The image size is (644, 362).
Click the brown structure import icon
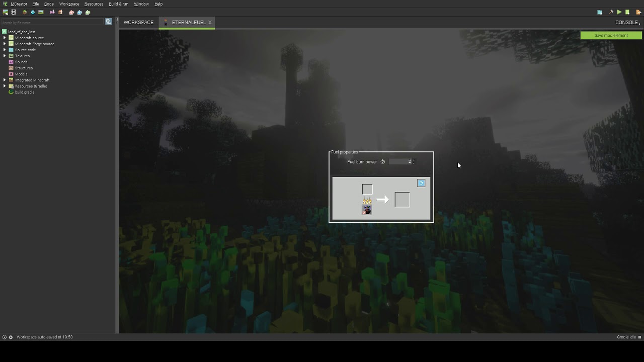60,12
